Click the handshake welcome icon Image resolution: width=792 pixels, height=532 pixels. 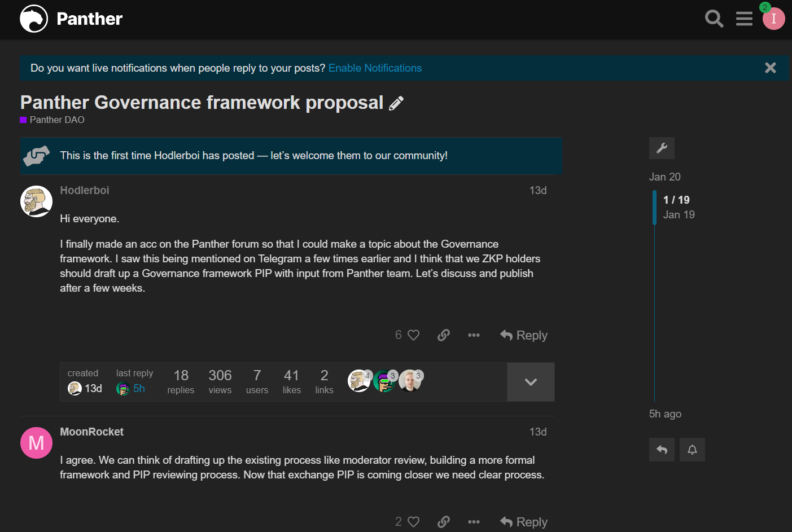pos(36,156)
